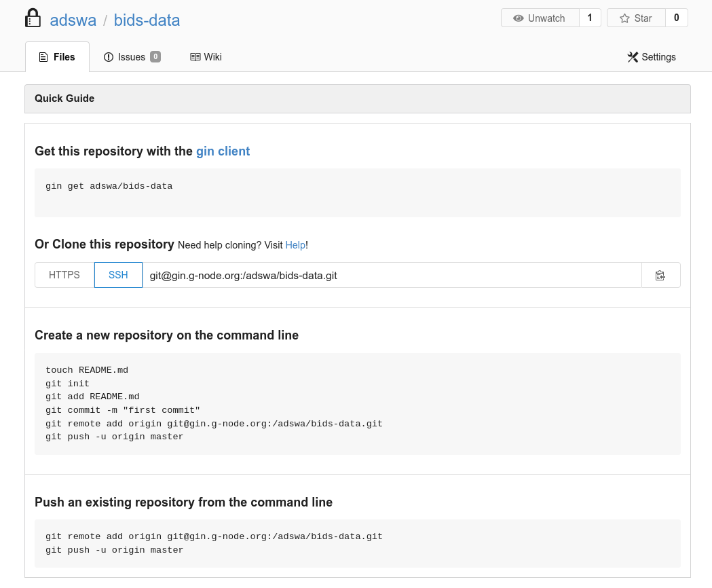Click the stars count number
This screenshot has width=712, height=588.
pyautogui.click(x=676, y=18)
